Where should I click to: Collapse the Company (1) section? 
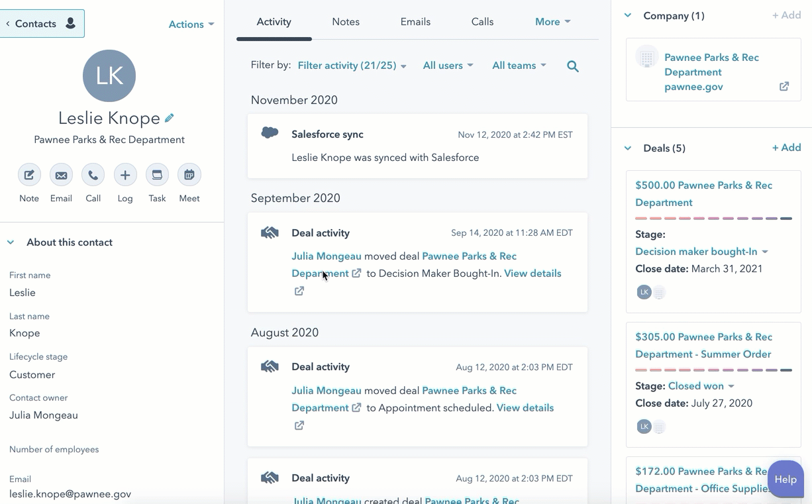628,15
